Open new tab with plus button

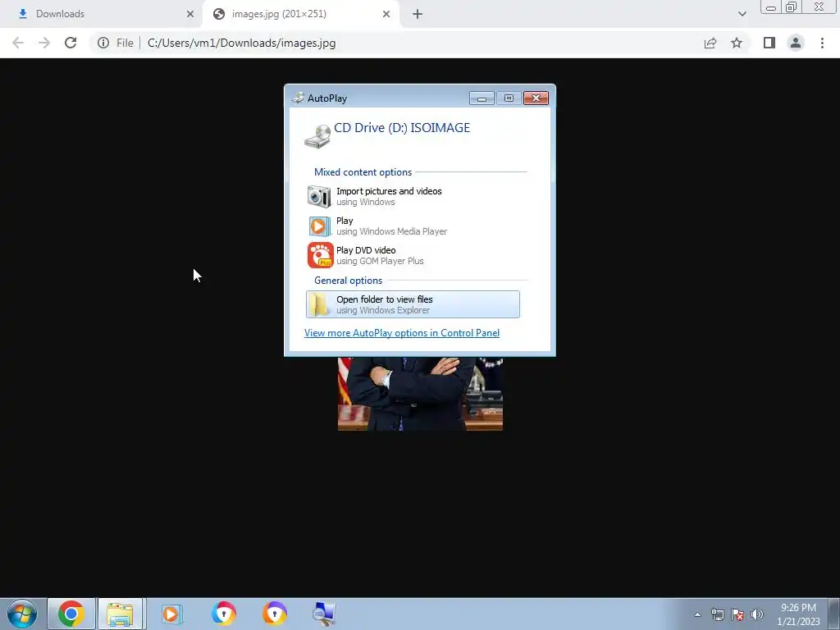coord(418,15)
